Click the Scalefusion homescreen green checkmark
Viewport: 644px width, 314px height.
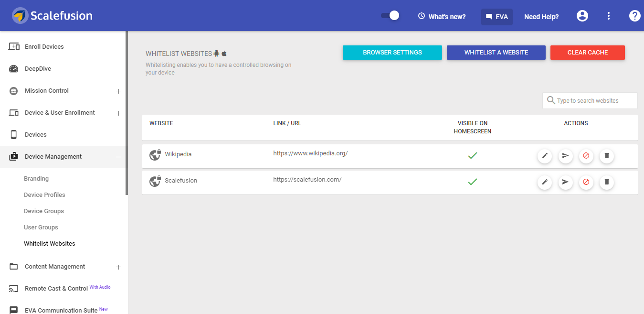473,182
